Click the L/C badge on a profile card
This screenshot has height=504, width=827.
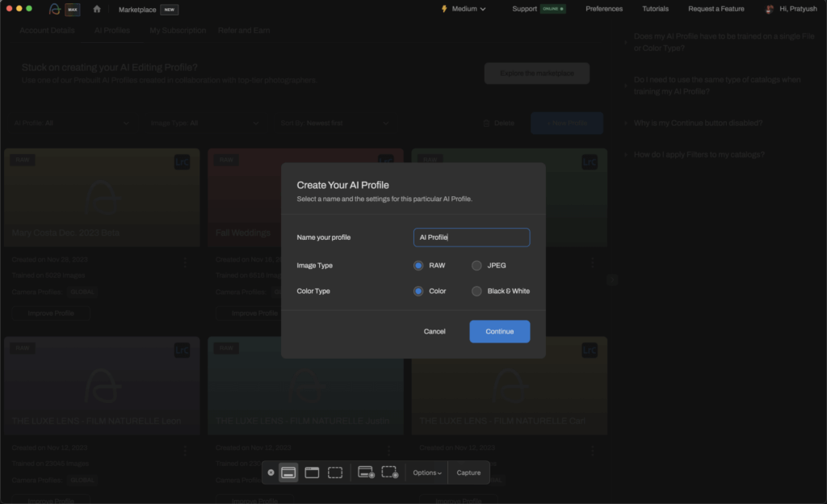click(183, 161)
